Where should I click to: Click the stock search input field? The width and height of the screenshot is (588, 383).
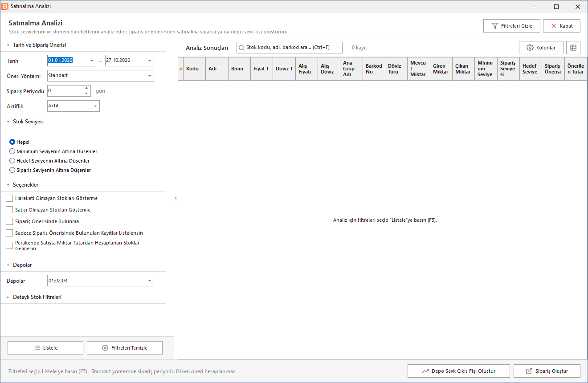290,48
